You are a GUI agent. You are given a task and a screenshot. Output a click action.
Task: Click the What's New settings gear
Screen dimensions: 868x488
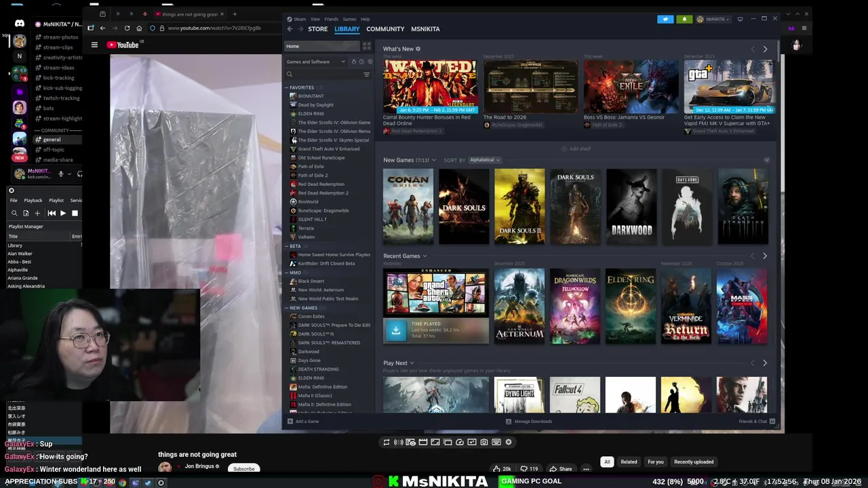(418, 49)
